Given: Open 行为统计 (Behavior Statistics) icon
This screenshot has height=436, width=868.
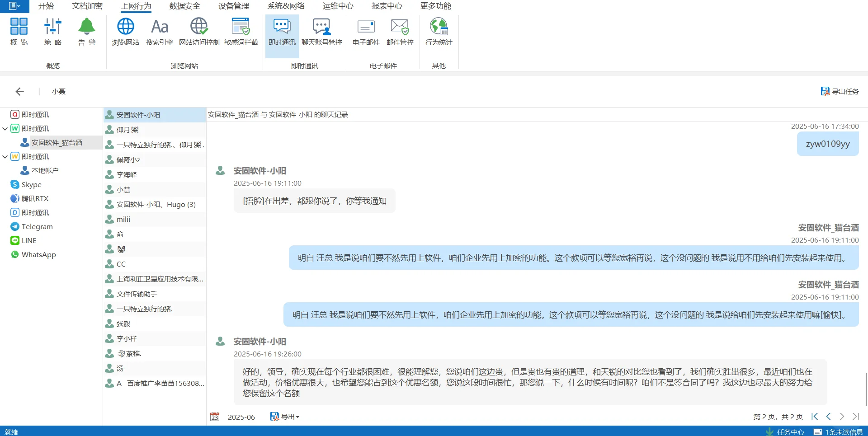Looking at the screenshot, I should [x=438, y=31].
